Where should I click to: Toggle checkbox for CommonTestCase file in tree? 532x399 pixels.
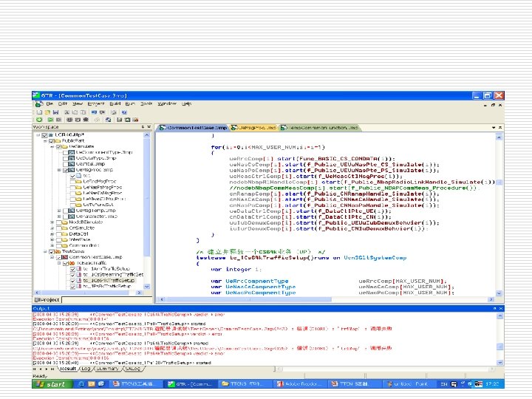coord(58,257)
